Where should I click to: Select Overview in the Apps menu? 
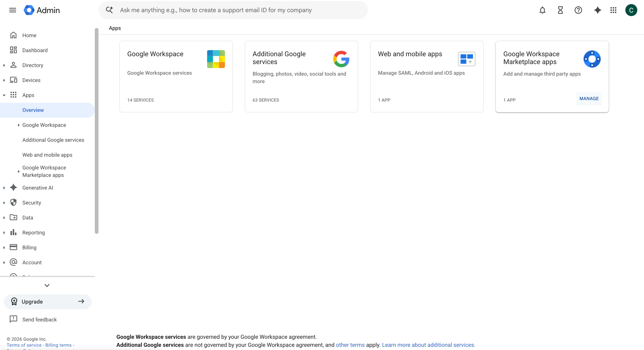click(x=47, y=110)
